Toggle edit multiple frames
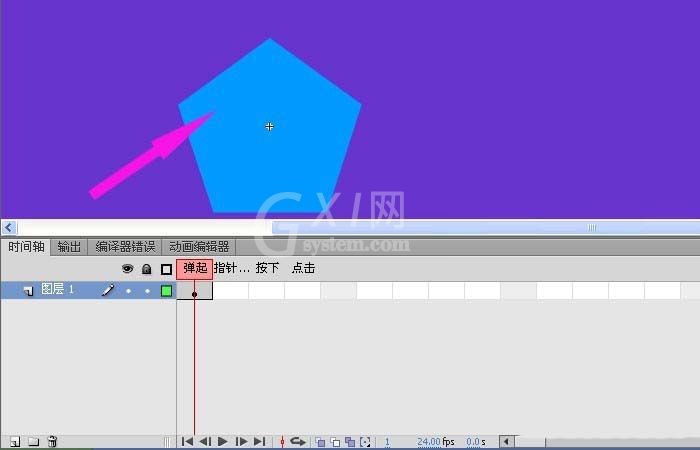 pos(350,442)
